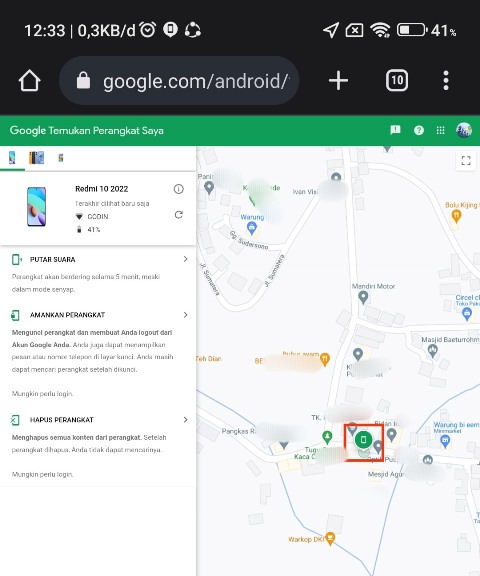Viewport: 480px width, 576px height.
Task: Open the google.com/android address bar
Action: 179,80
